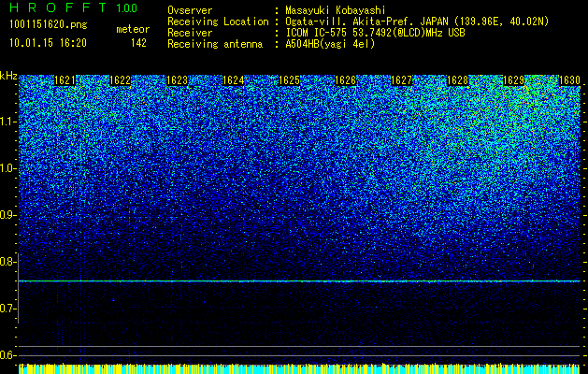Click the Receiving Location field label

click(218, 22)
